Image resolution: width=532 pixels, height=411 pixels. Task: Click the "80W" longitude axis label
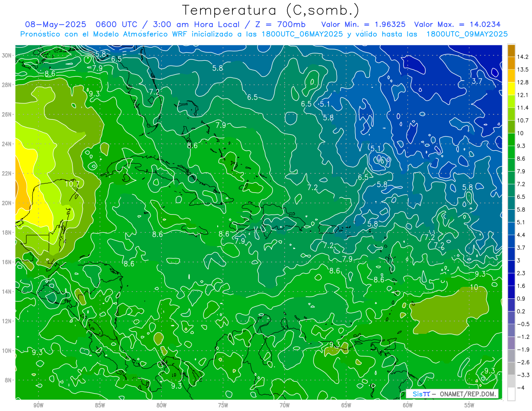(161, 405)
